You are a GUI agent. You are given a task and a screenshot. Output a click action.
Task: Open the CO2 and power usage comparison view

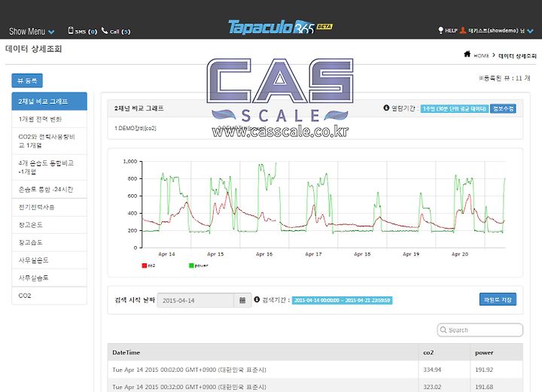(x=50, y=141)
